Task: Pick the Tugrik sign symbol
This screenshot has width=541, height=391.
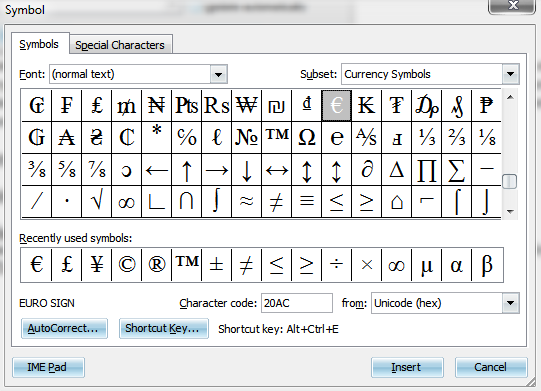Action: [396, 105]
